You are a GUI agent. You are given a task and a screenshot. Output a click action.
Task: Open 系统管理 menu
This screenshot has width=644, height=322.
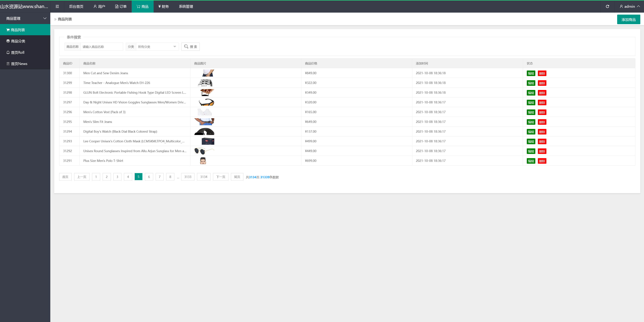pos(186,7)
